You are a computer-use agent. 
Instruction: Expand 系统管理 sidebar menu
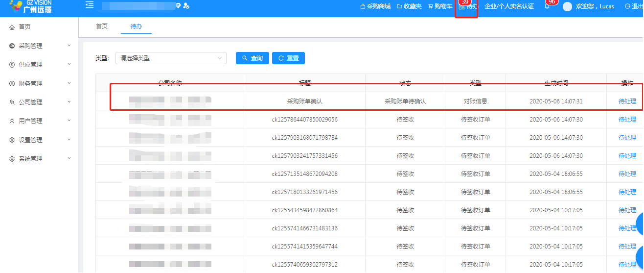coord(39,159)
